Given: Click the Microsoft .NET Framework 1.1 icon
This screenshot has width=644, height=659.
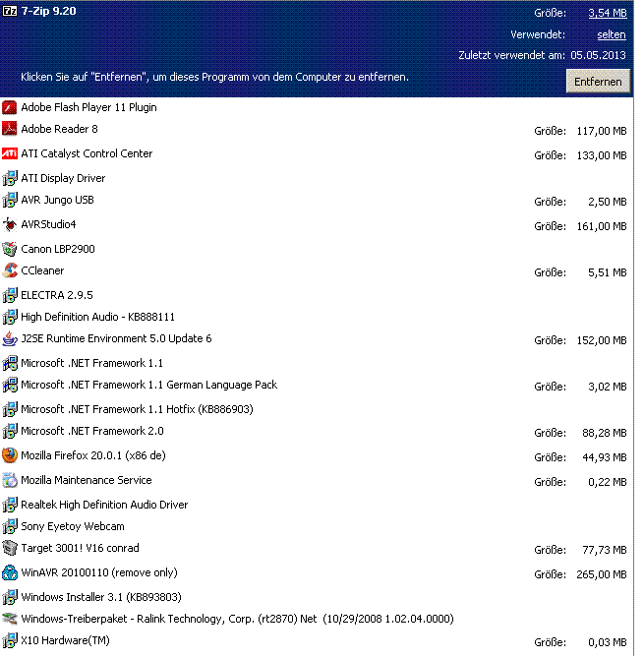Looking at the screenshot, I should [9, 363].
